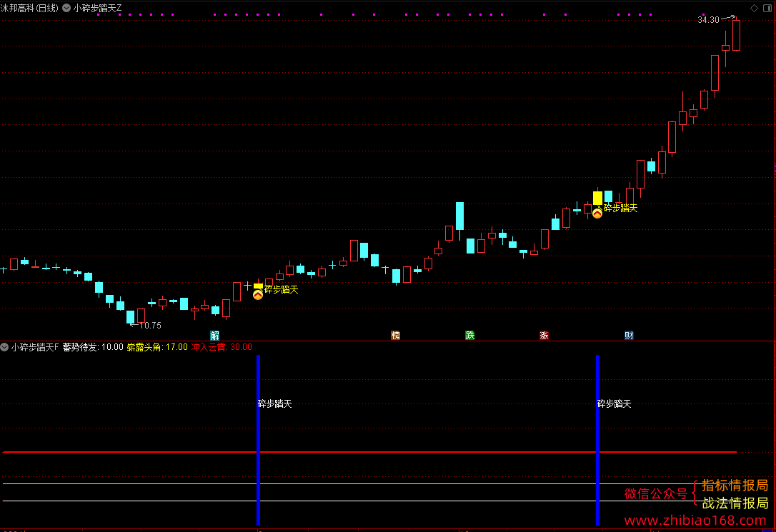Click the first white 碎步踏天 label in the sub-panel
Image resolution: width=776 pixels, height=532 pixels.
(x=274, y=404)
